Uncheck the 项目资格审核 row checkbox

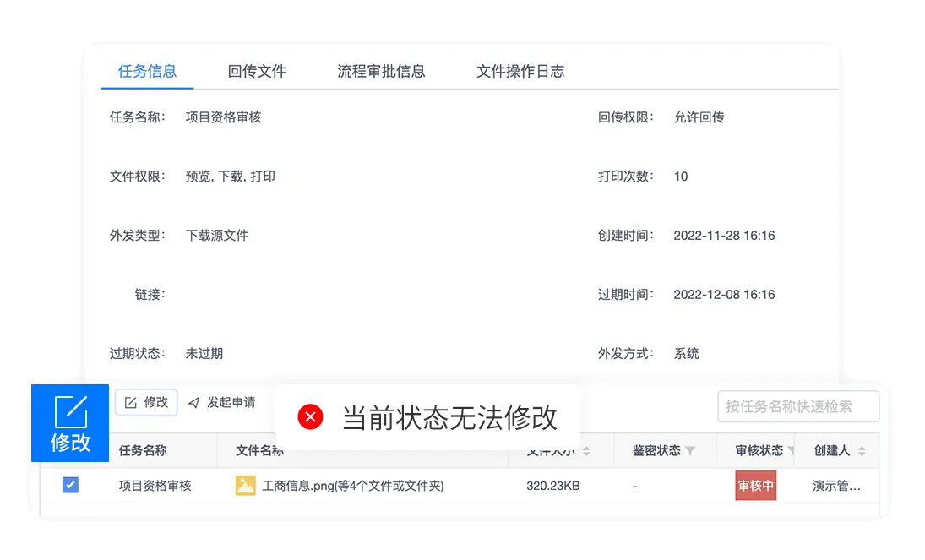(x=70, y=486)
